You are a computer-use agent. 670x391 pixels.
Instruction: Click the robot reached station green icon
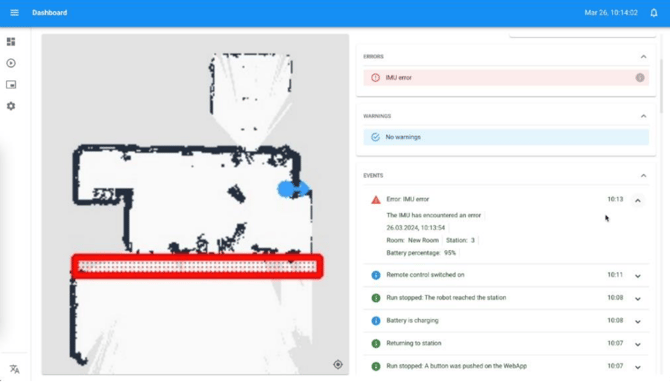click(x=376, y=298)
